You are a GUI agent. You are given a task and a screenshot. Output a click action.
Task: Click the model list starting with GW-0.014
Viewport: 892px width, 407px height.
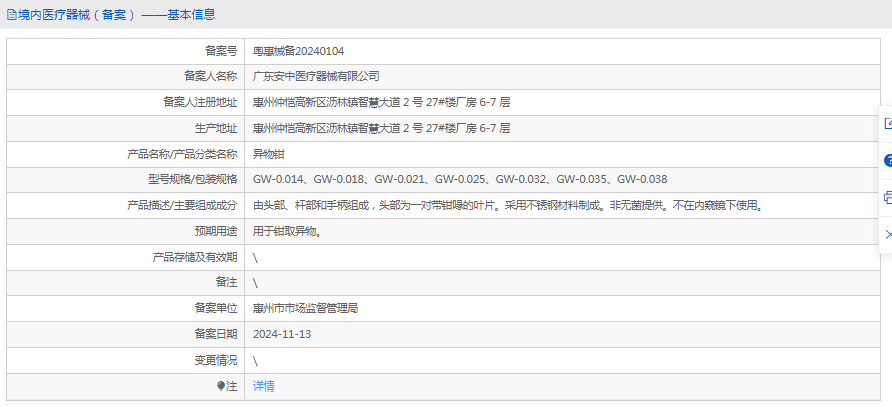(460, 180)
